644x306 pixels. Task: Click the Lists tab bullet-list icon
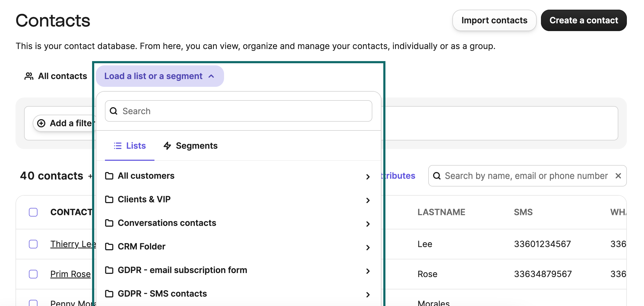(118, 145)
